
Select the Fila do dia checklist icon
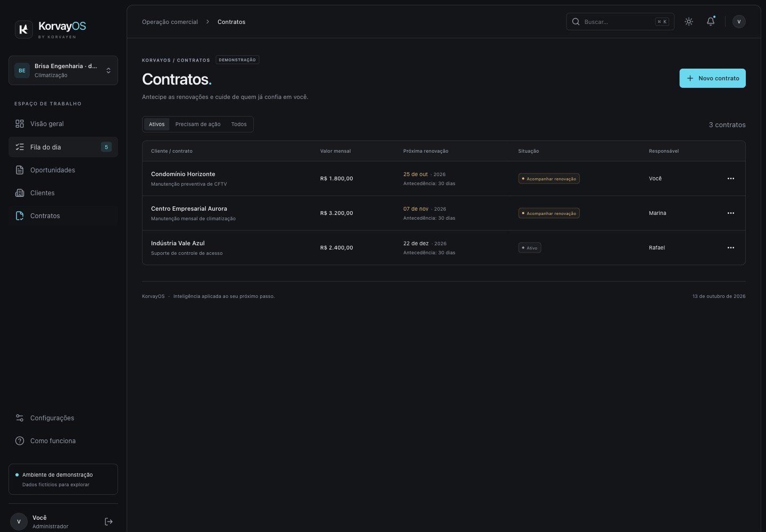pos(20,147)
